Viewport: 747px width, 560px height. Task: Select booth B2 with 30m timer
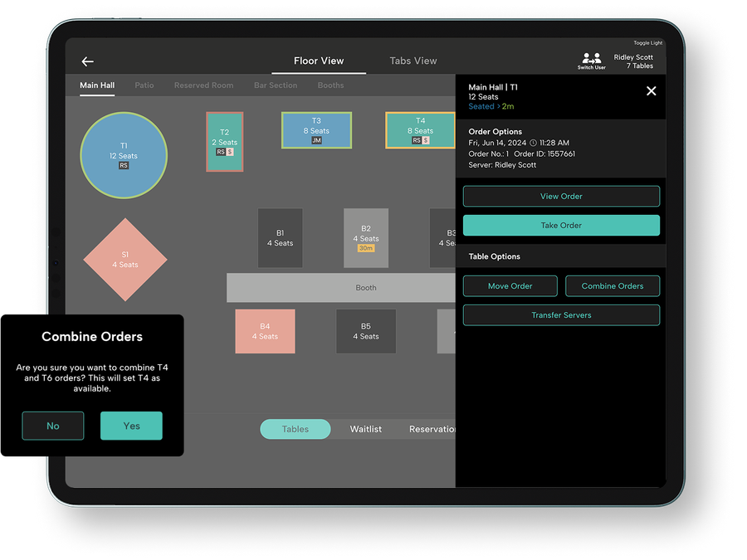tap(366, 238)
